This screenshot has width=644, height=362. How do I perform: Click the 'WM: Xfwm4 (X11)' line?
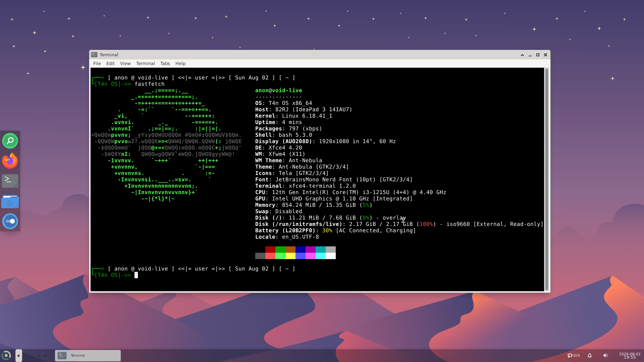(280, 154)
